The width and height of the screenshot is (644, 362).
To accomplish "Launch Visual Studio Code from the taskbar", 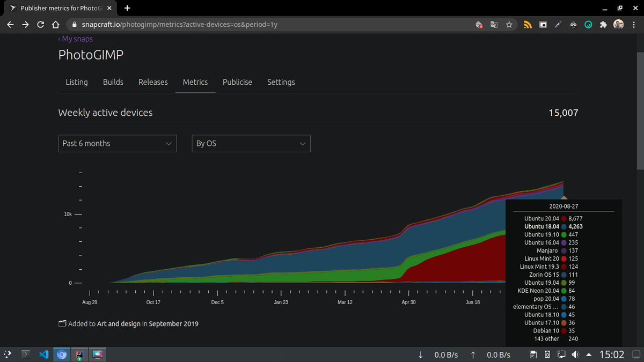I will 43,354.
